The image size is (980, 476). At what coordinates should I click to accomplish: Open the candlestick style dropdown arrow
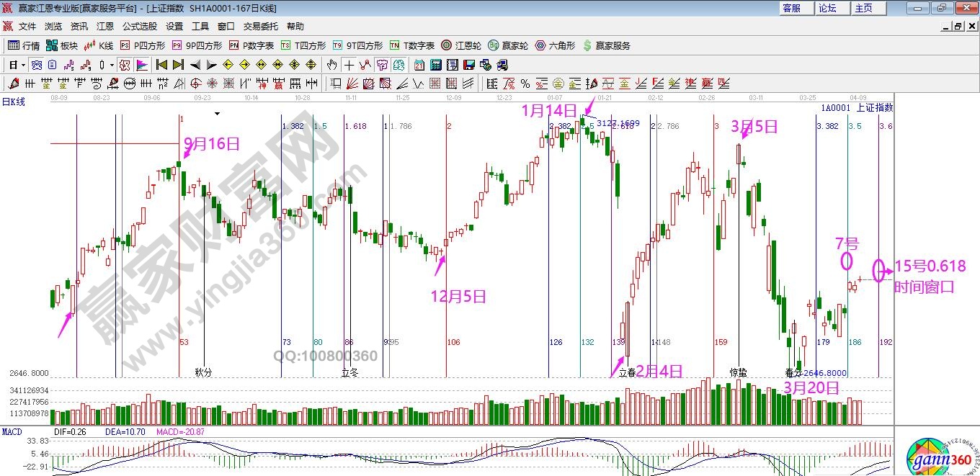[112, 65]
